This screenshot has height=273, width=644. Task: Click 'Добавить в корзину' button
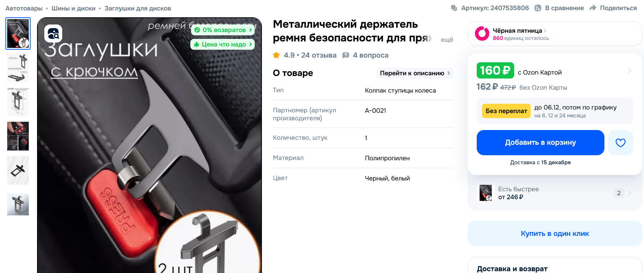pyautogui.click(x=540, y=143)
